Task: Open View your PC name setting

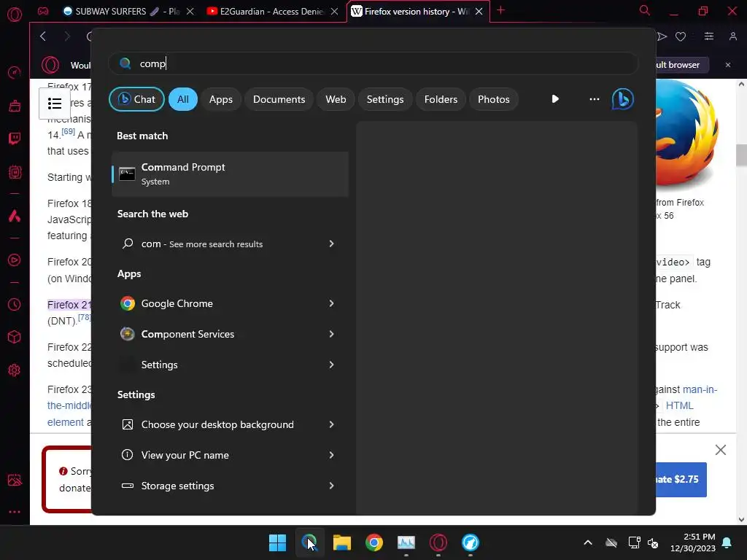Action: pos(230,455)
